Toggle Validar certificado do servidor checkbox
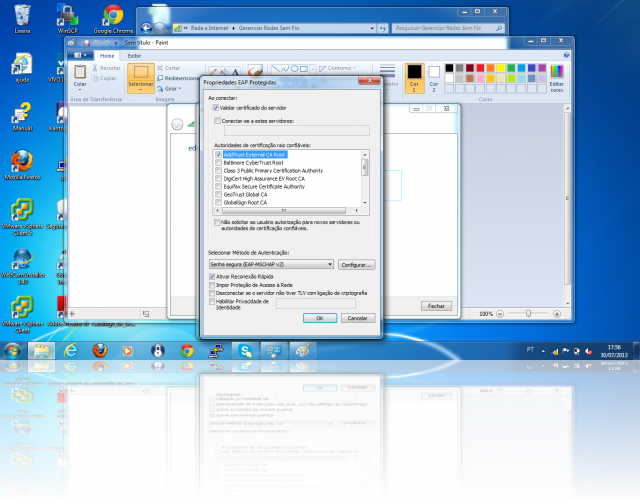640x504 pixels. pos(216,108)
